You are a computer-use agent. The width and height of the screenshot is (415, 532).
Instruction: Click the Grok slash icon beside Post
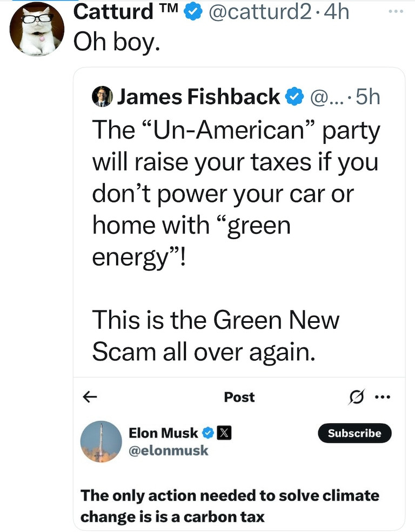point(357,397)
